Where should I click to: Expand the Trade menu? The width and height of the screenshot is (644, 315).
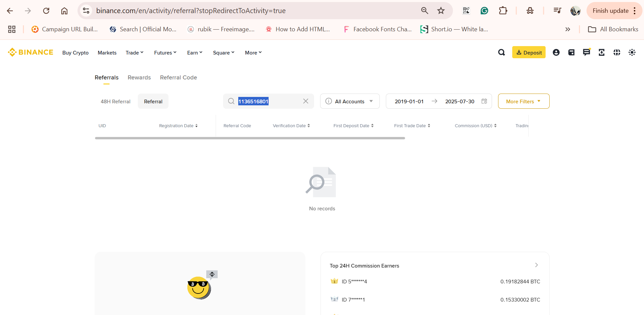134,53
